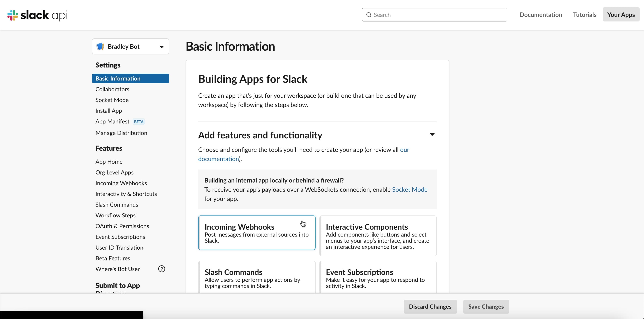Focus the Search input field
The height and width of the screenshot is (319, 644).
pos(434,15)
